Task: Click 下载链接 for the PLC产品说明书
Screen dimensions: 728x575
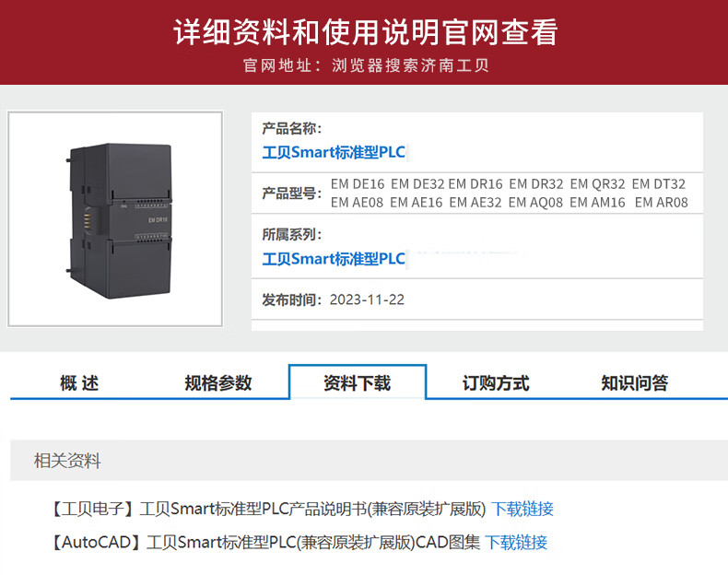Action: point(523,509)
